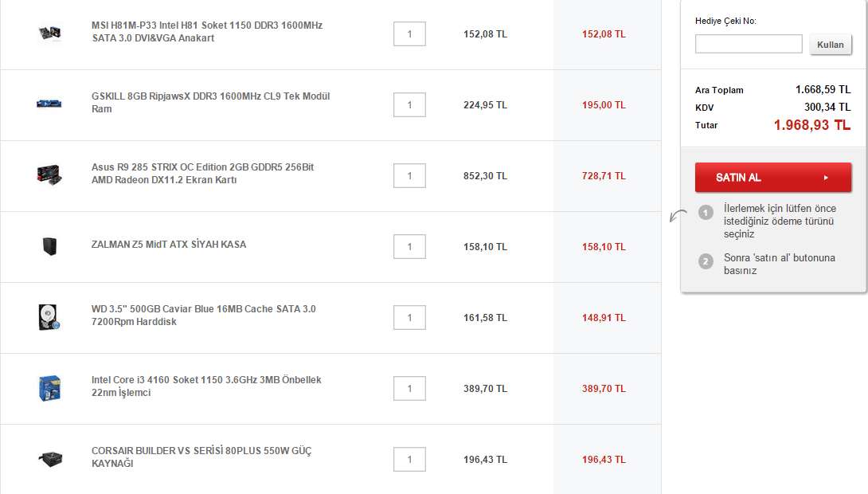
Task: Click quantity box for Intel Core i3 4160
Action: (409, 389)
